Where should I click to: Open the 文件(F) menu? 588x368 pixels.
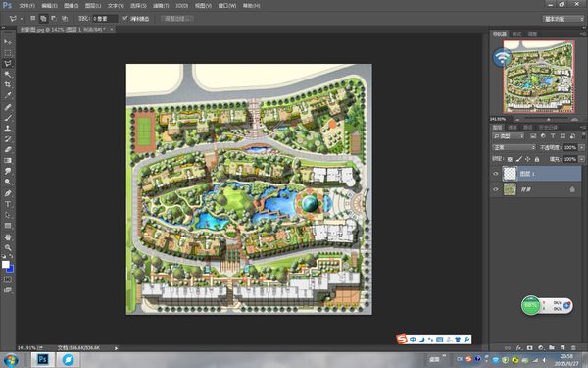tap(26, 6)
